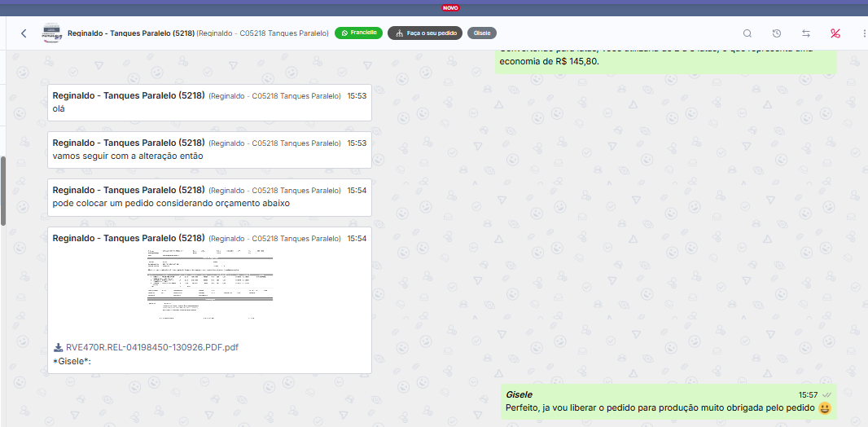
Task: Open the PDF document preview thumbnail
Action: pos(209,284)
